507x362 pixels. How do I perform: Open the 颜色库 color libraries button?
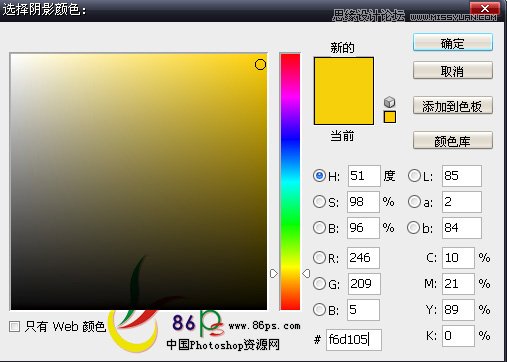coord(453,141)
